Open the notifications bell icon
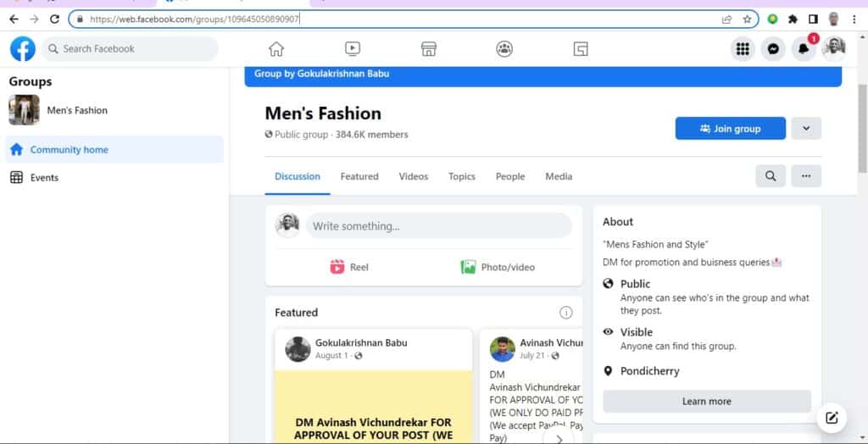The image size is (868, 444). pos(804,48)
